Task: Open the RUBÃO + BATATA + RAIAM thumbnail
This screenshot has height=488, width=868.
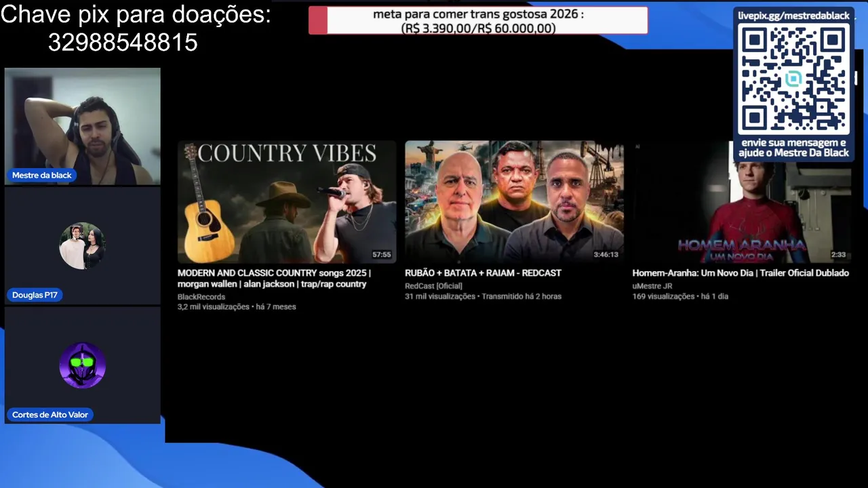Action: point(514,202)
